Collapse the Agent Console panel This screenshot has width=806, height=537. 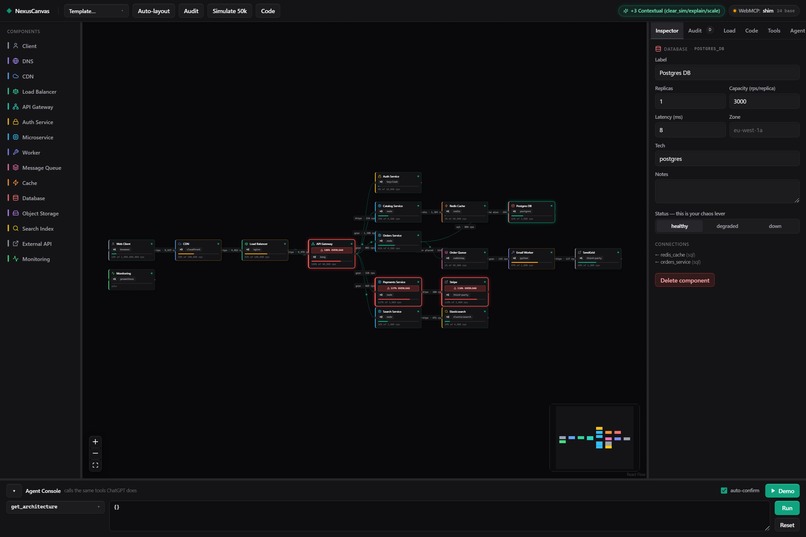click(x=14, y=491)
